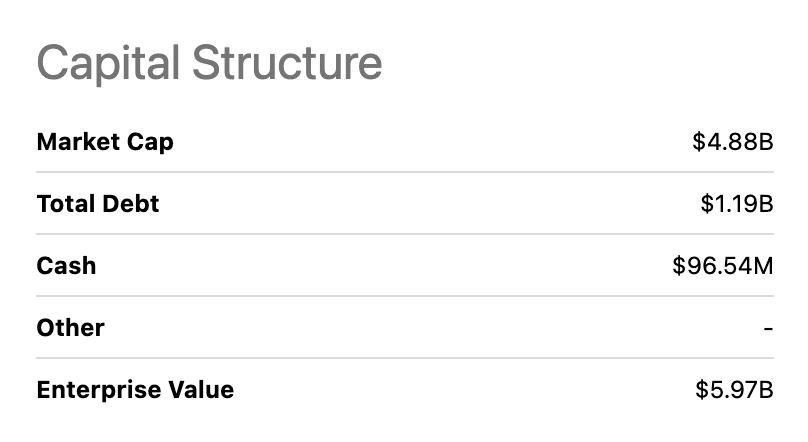Viewport: 808px width, 442px height.
Task: Select the $4.88B market cap value
Action: click(733, 142)
